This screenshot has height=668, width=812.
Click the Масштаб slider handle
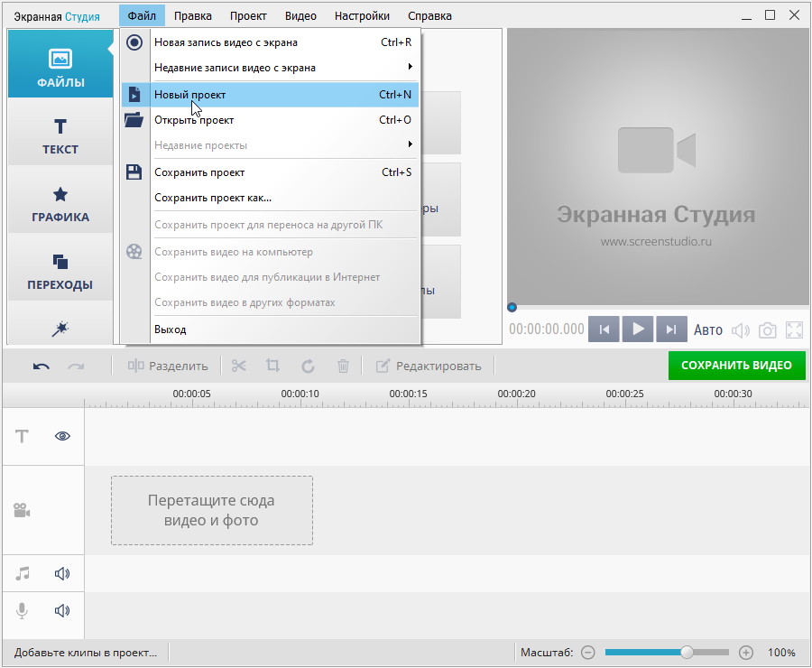687,652
